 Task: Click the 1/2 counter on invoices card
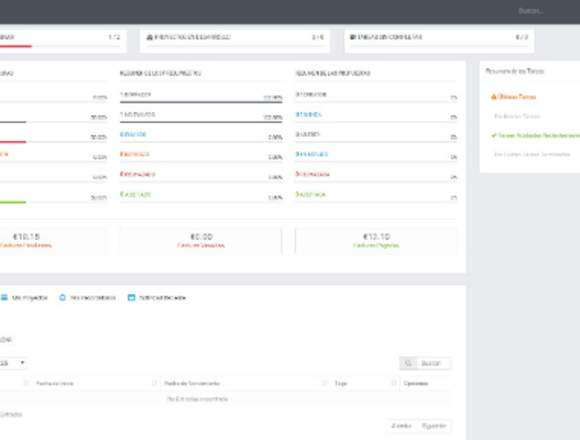(x=114, y=37)
